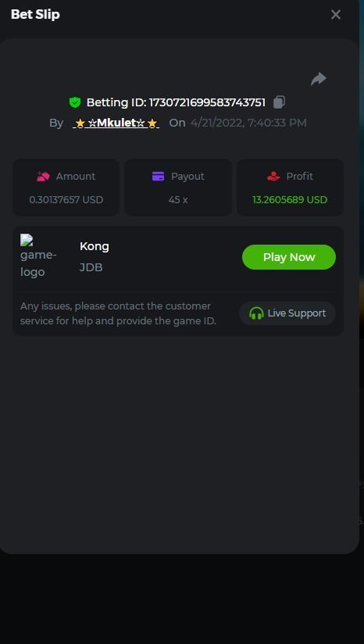Click the share arrow icon
This screenshot has height=644, width=364.
click(x=319, y=78)
